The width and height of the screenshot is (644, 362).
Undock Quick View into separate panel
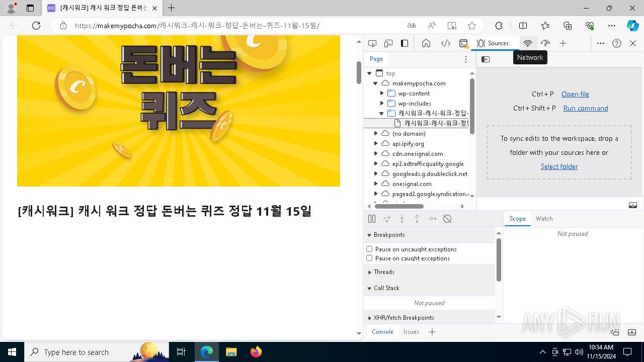click(615, 332)
